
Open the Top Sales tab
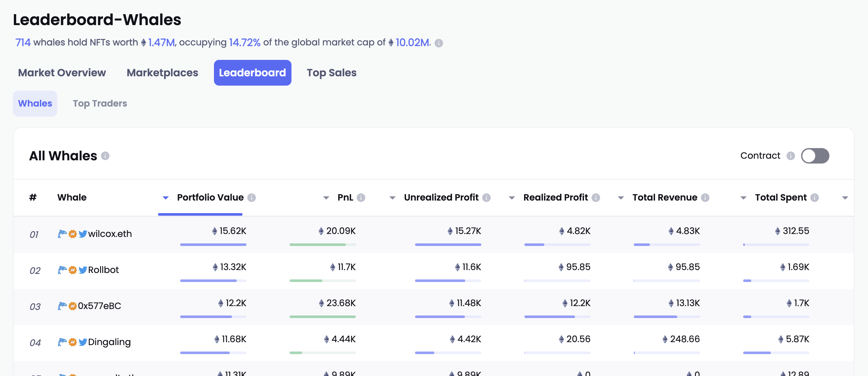coord(331,73)
